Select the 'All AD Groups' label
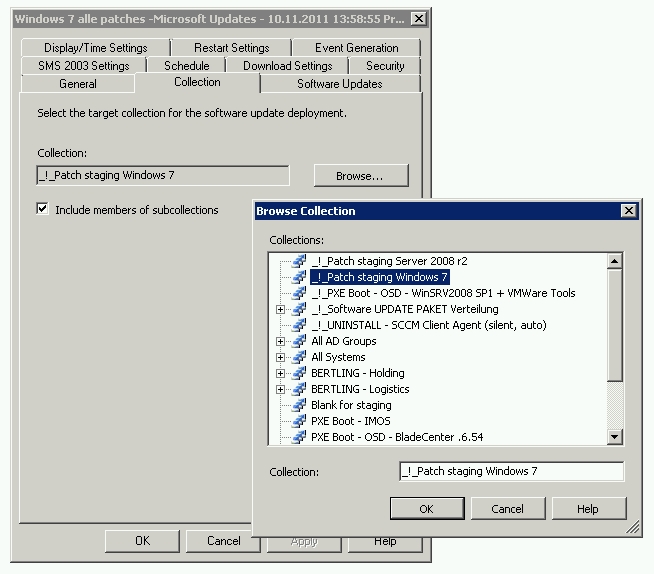This screenshot has height=574, width=654. (x=344, y=341)
